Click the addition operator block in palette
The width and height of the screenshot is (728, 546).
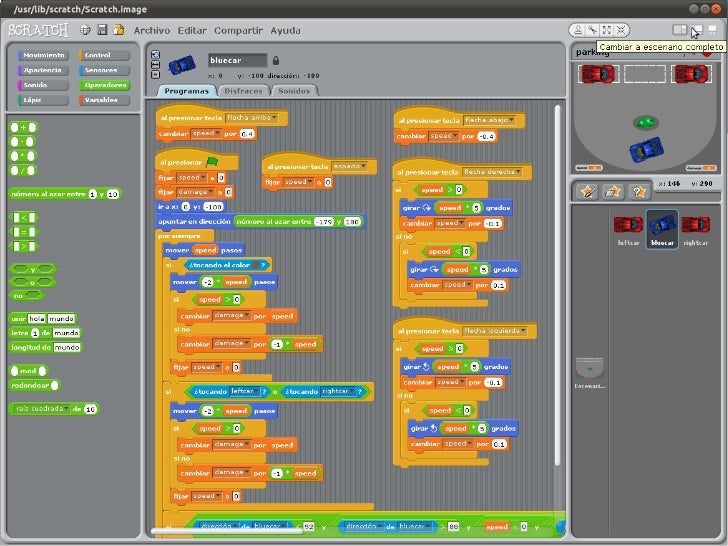point(23,127)
